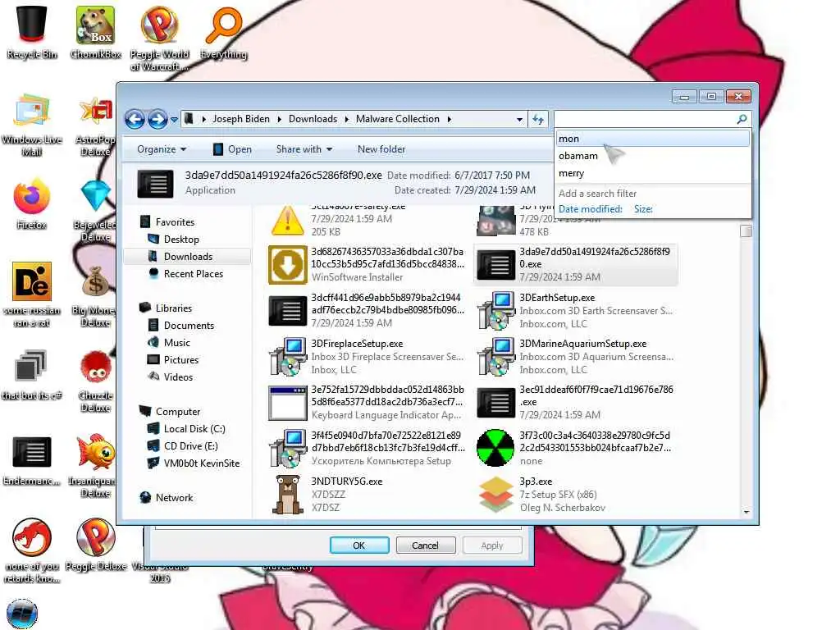Open Peggle Deluxe desktop icon
The width and height of the screenshot is (840, 630).
95,543
